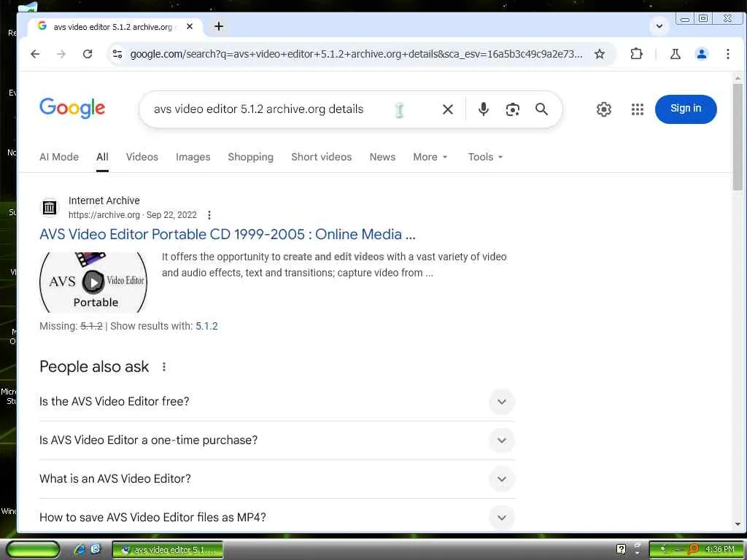Click the page vertical scrollbar thumb
Image resolution: width=747 pixels, height=560 pixels.
738,137
